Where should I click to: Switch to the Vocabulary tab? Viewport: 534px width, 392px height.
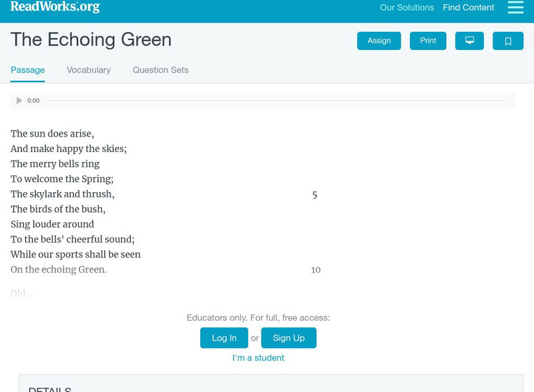[88, 69]
